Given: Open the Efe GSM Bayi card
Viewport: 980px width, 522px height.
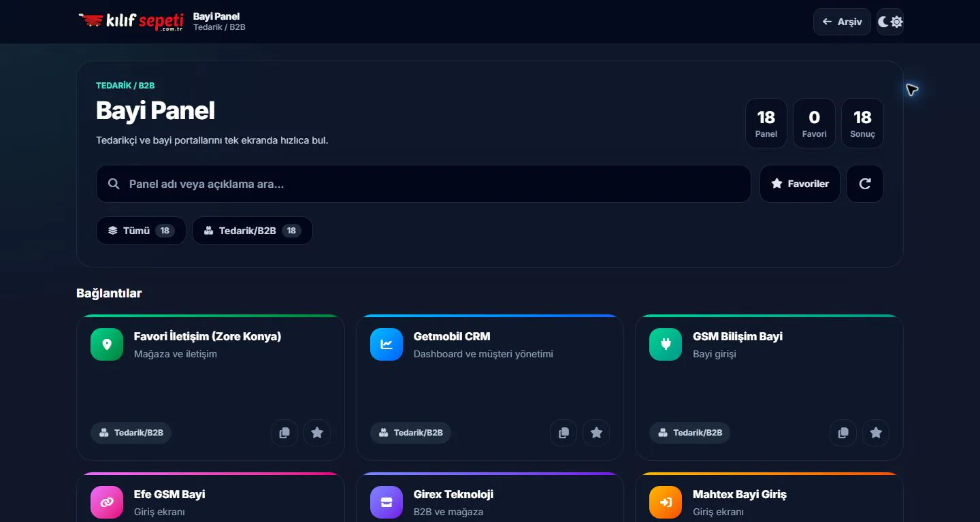Looking at the screenshot, I should [210, 497].
